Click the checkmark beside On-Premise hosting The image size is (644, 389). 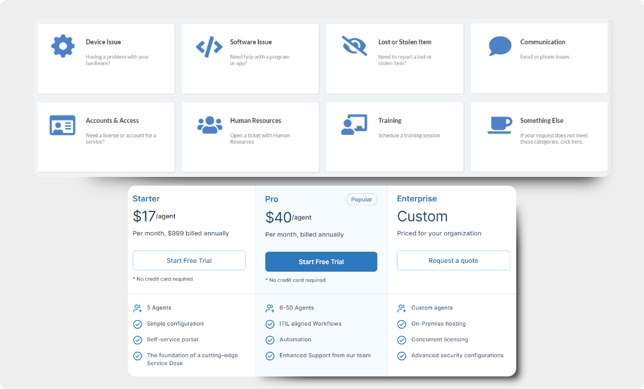pyautogui.click(x=402, y=324)
